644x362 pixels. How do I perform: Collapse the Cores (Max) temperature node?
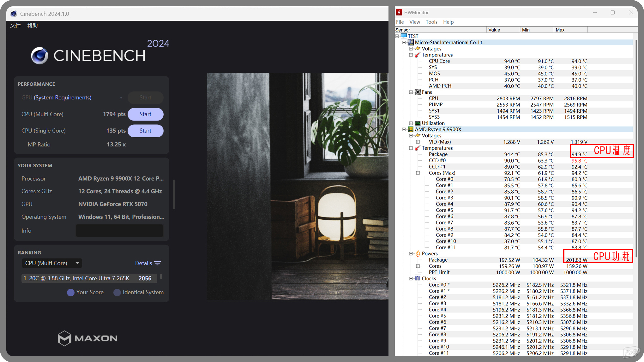[418, 173]
